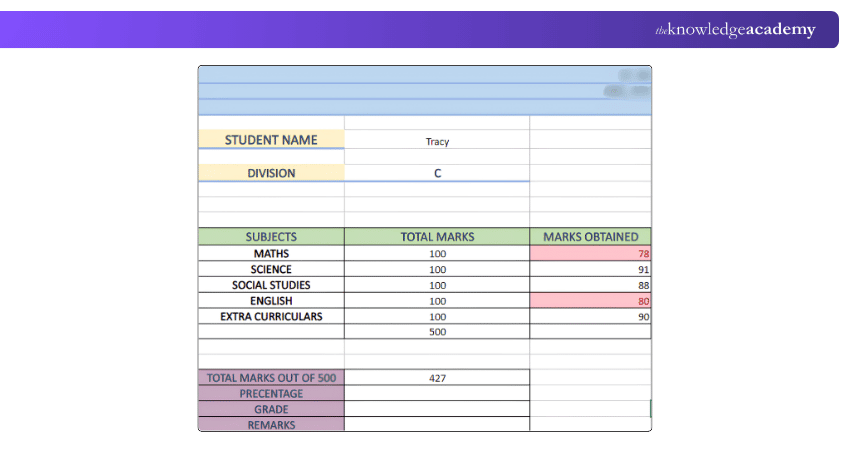Select the marks obtained cell 88
Viewport: 850px width, 450px height.
tap(590, 285)
